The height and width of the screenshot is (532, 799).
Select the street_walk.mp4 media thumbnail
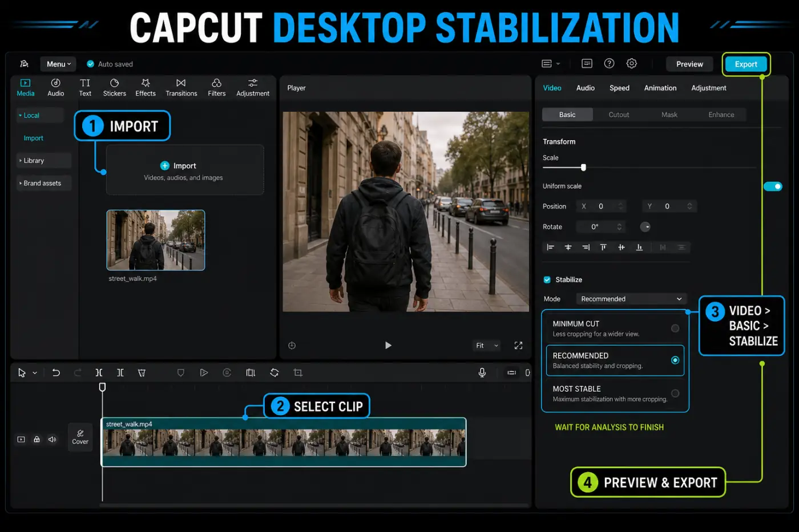[155, 240]
